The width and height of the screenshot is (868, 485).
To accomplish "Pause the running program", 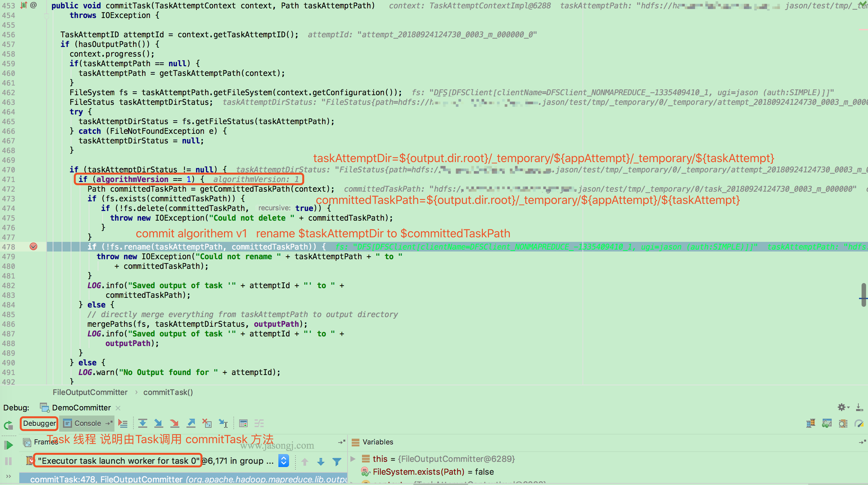I will click(x=8, y=461).
